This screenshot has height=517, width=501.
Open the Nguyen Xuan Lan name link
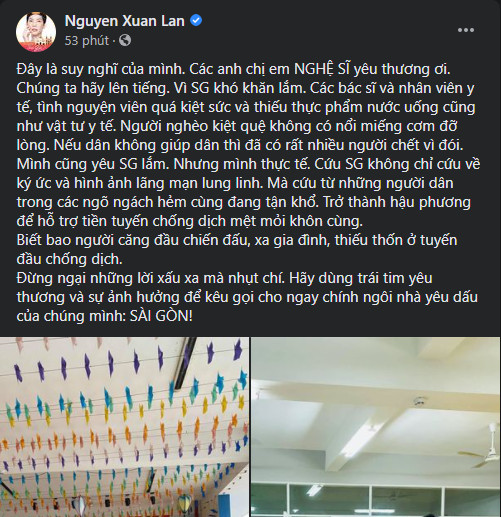coord(125,21)
